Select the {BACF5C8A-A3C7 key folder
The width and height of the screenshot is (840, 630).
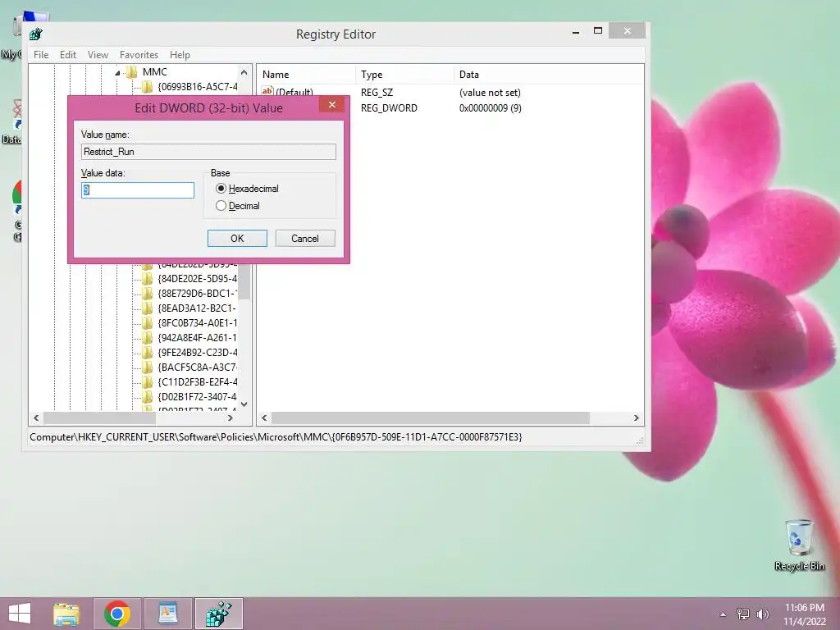coord(197,367)
